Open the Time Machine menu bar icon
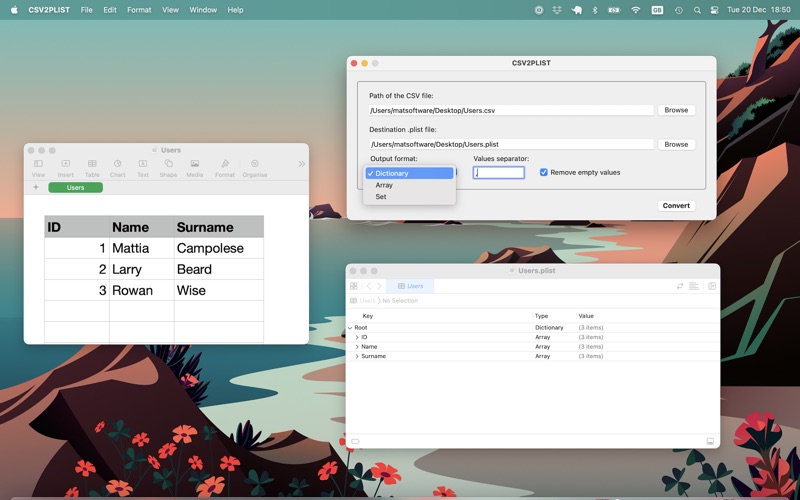800x500 pixels. (x=679, y=10)
